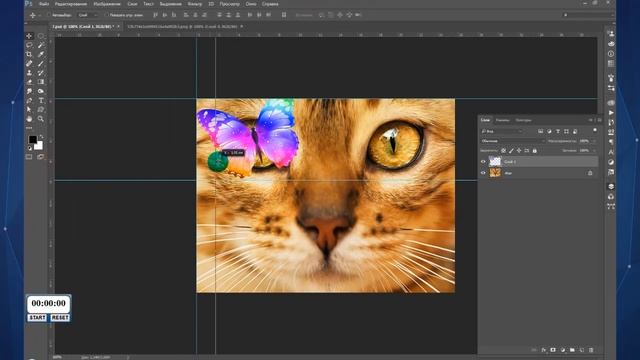Select the Dodge tool
The width and height of the screenshot is (640, 360).
pyautogui.click(x=40, y=91)
